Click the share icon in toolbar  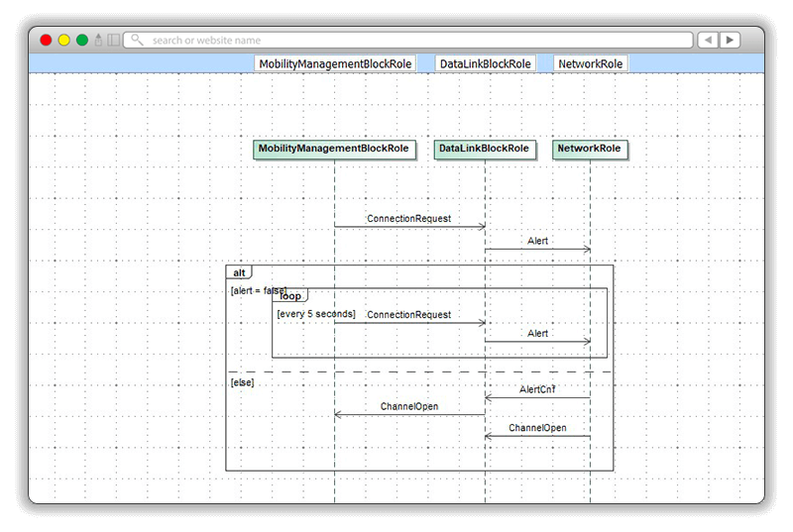pos(98,40)
